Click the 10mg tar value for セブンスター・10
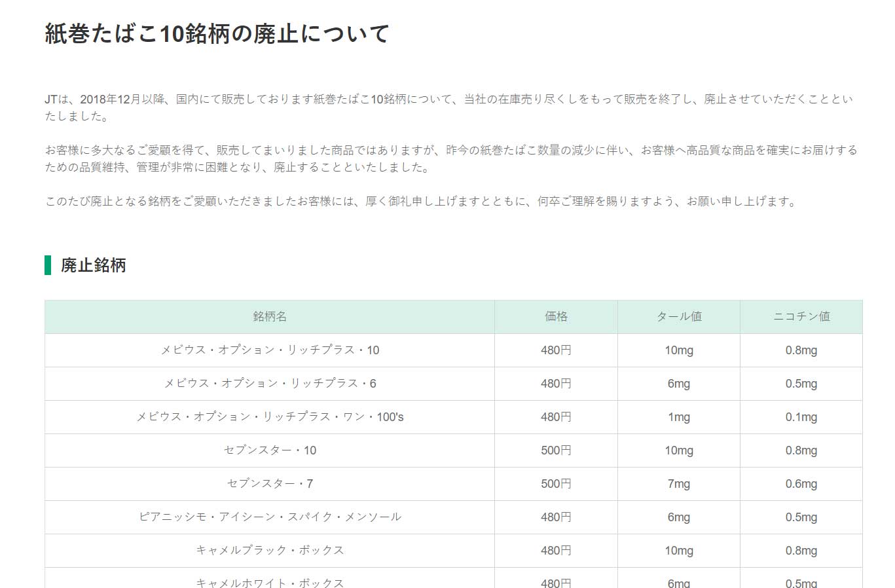Viewport: 895px width, 588px height. (679, 450)
